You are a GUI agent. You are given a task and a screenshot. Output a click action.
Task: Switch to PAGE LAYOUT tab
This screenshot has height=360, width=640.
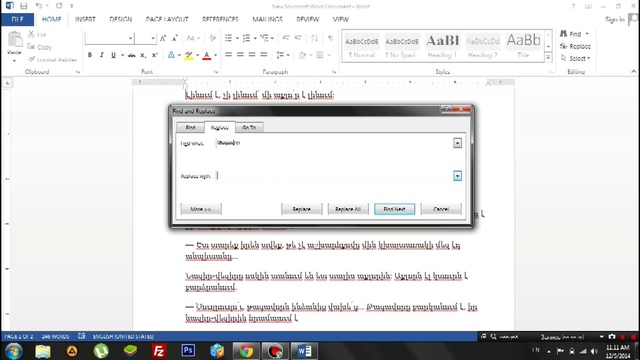167,20
